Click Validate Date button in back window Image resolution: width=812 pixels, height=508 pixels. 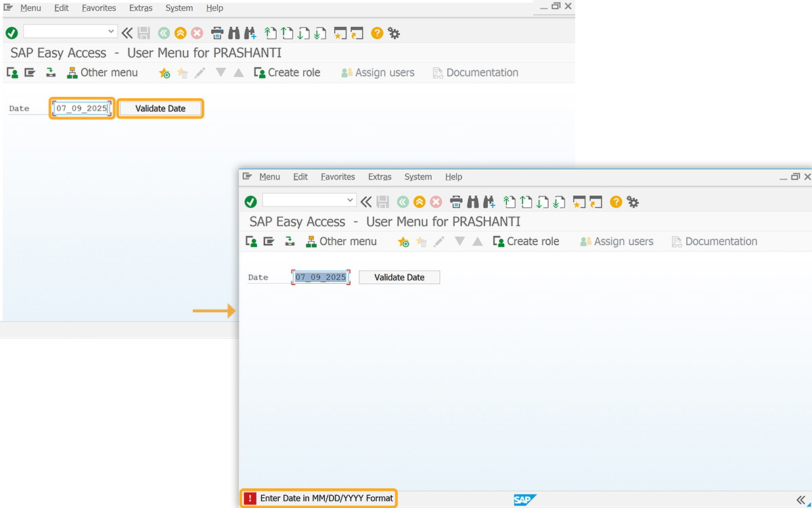(x=160, y=108)
